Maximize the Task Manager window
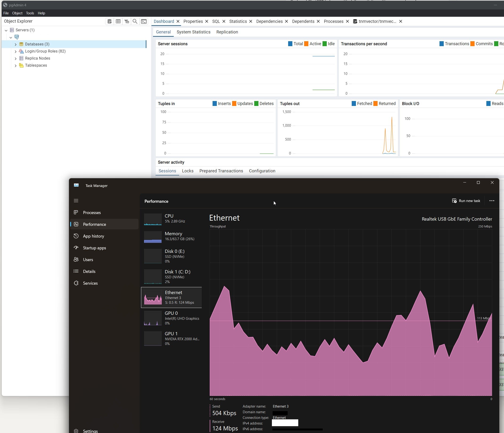The height and width of the screenshot is (433, 504). click(x=478, y=182)
